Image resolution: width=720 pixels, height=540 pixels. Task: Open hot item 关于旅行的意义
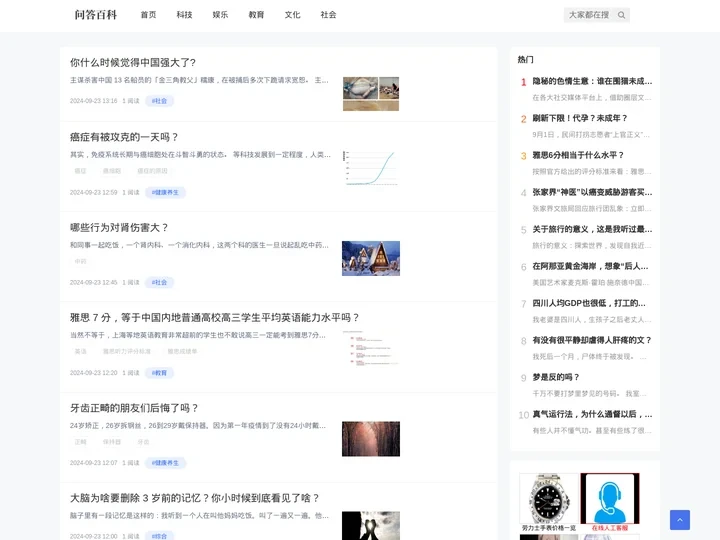[592, 229]
